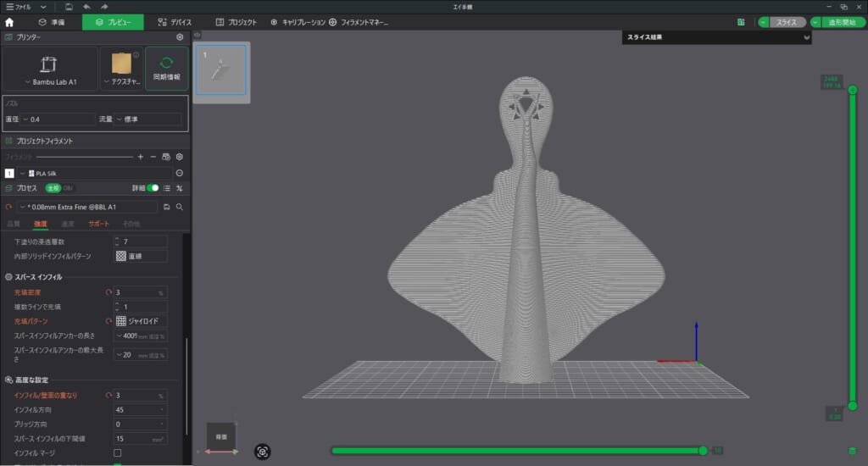The width and height of the screenshot is (868, 466).
Task: Open the PLA Silk filament dropdown
Action: pyautogui.click(x=94, y=173)
